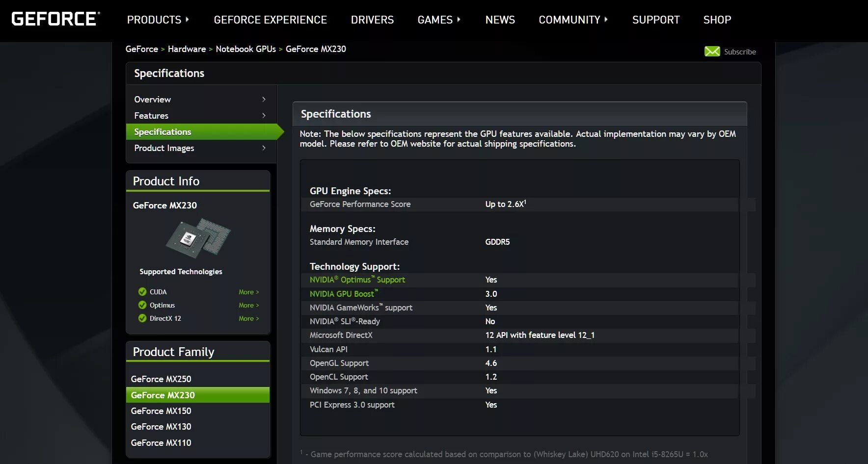Expand the Overview section arrow

[x=264, y=100]
